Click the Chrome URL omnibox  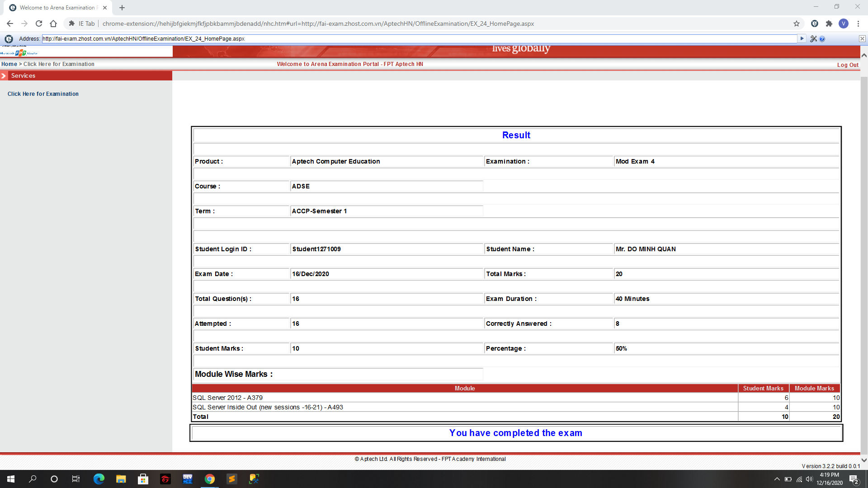click(x=434, y=23)
